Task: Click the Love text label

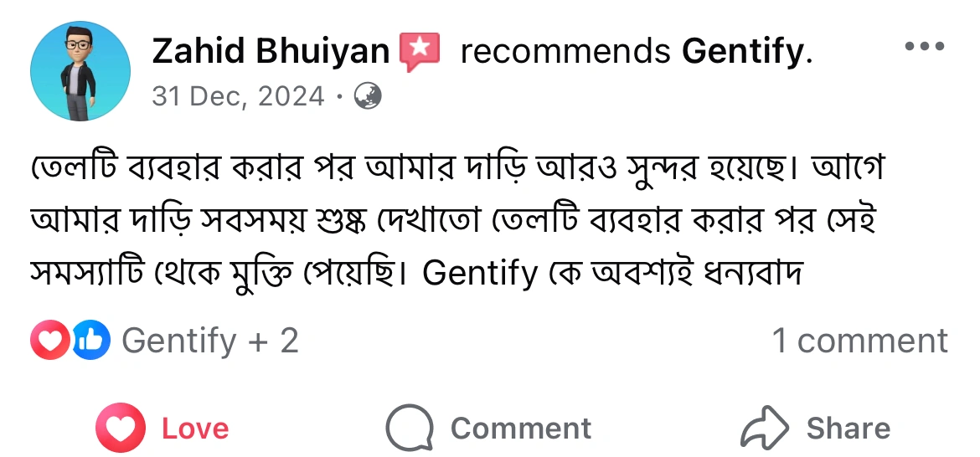Action: 195,429
